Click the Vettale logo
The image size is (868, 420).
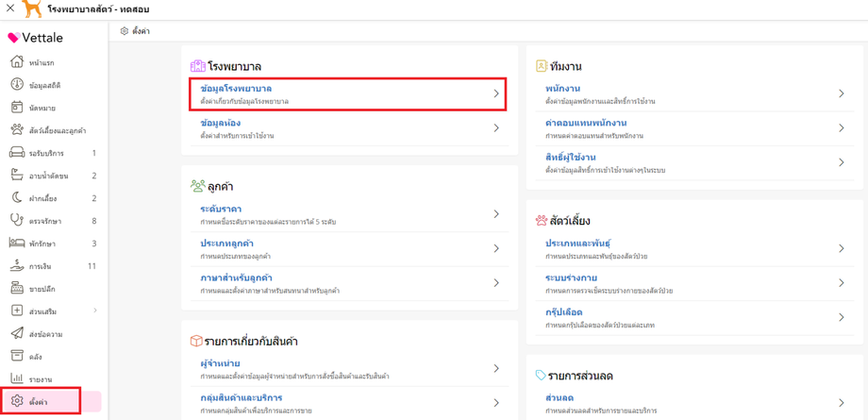tap(36, 38)
